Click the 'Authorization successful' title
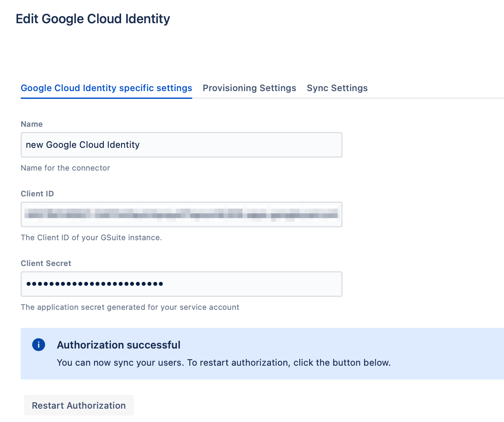Viewport: 504px width, 422px height. [x=118, y=345]
